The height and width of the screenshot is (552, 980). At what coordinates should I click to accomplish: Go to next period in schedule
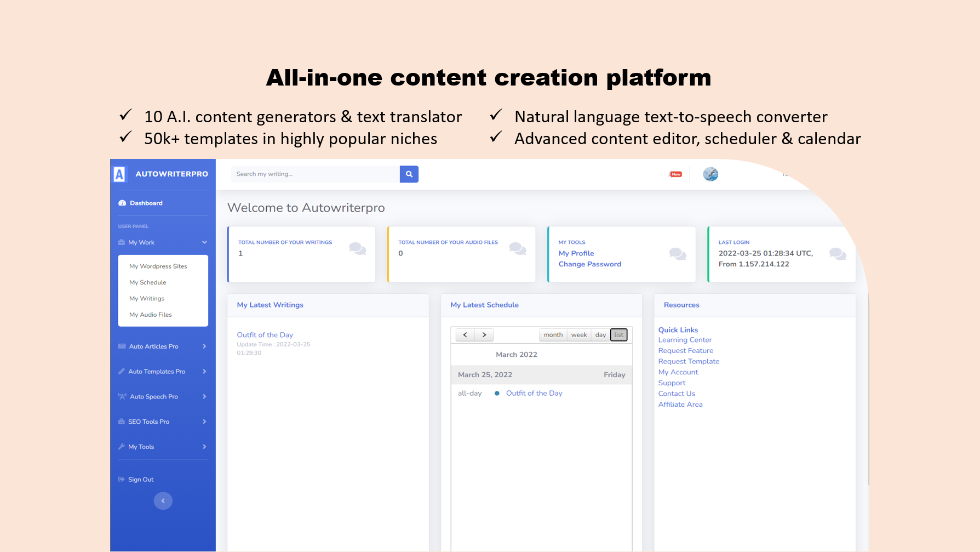(484, 335)
